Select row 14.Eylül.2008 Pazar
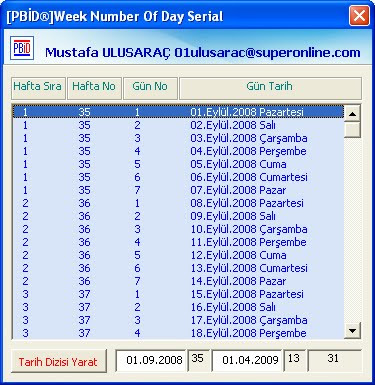 [178, 281]
